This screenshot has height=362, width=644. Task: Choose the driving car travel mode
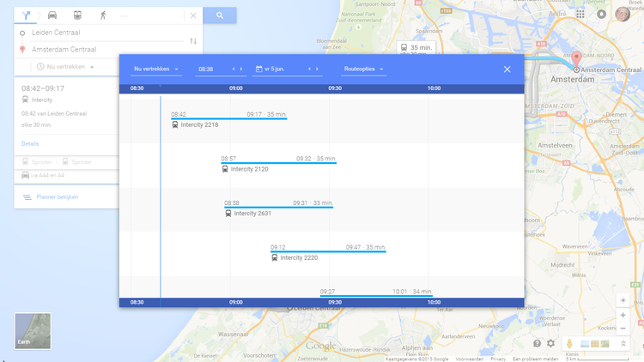click(x=52, y=15)
